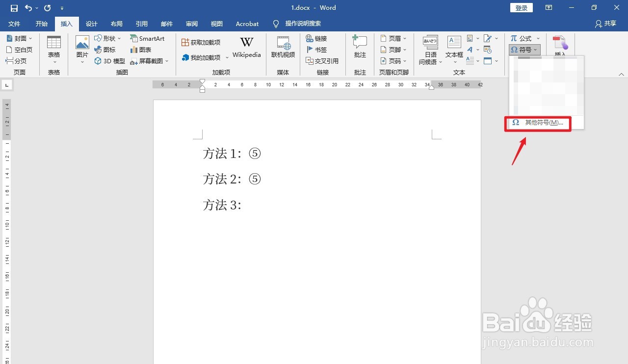Insert an equation with 公式
The width and height of the screenshot is (628, 364).
coord(522,38)
